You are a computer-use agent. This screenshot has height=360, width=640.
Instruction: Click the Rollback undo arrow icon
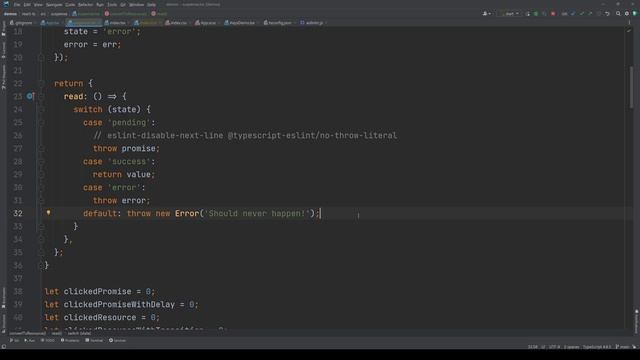607,13
